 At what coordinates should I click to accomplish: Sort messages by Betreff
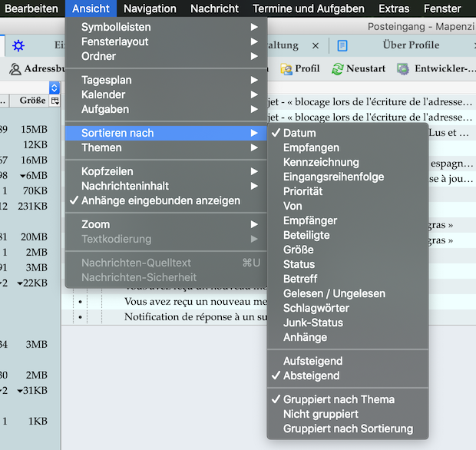pos(301,279)
